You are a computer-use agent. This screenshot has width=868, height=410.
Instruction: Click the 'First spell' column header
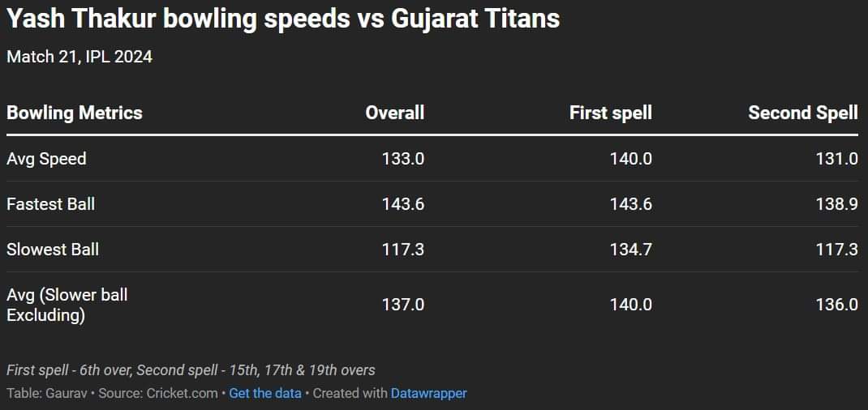point(610,113)
